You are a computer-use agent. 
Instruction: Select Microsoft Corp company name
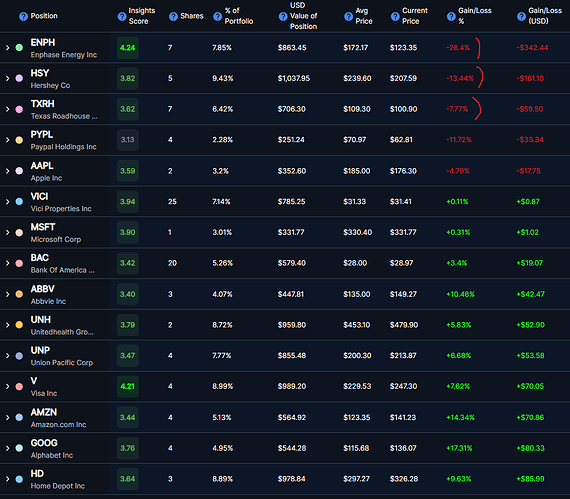pyautogui.click(x=56, y=240)
